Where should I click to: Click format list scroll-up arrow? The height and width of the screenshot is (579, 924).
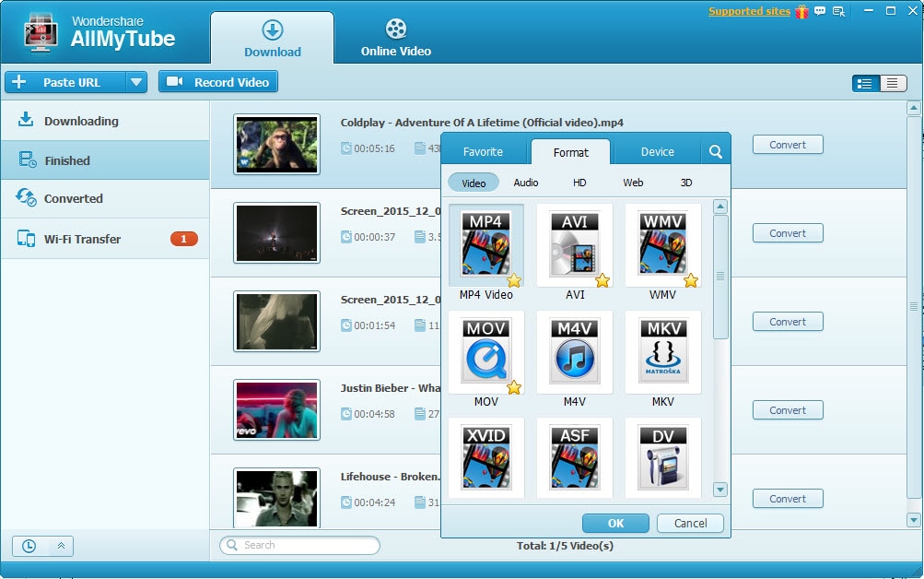(x=720, y=207)
